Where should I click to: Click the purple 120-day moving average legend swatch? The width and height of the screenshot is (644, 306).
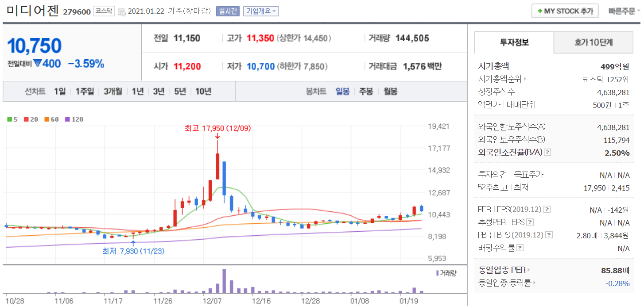coord(68,119)
